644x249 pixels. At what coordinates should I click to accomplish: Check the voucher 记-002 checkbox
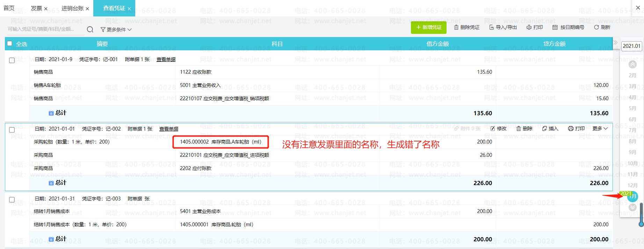point(12,130)
